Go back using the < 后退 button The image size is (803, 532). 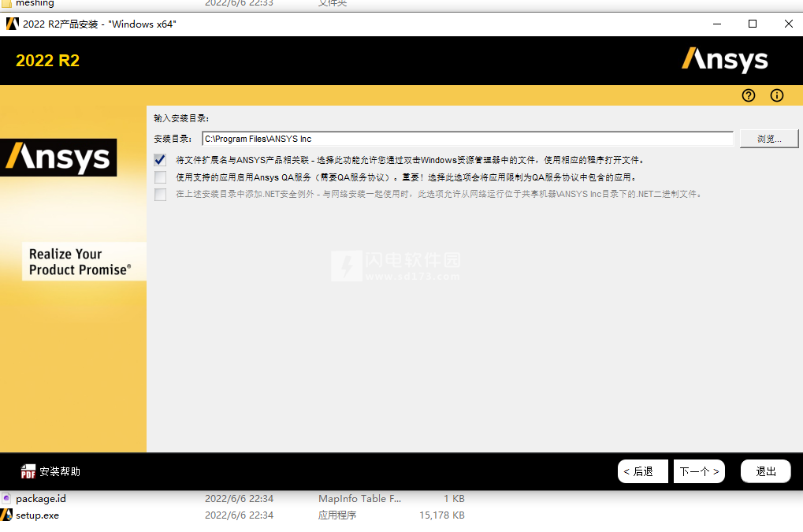642,471
